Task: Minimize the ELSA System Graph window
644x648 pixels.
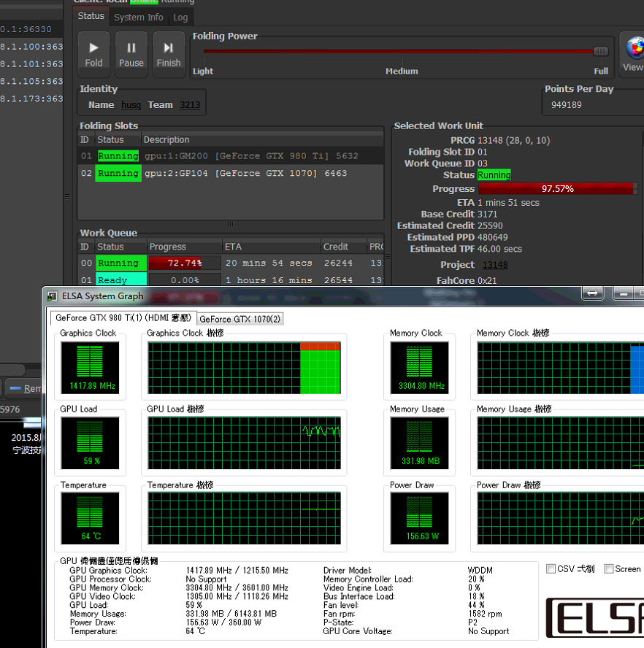Action: click(624, 293)
